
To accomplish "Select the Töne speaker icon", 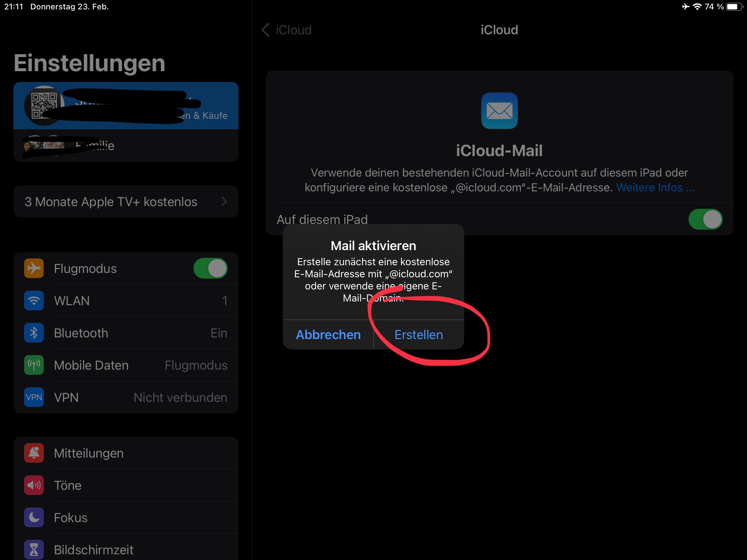I will point(34,485).
